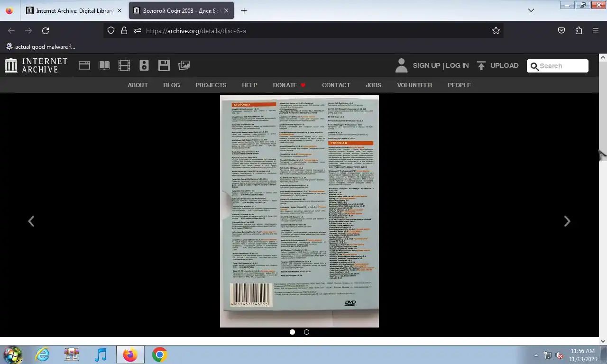The width and height of the screenshot is (607, 364).
Task: Open the taskbar clock and date
Action: click(x=583, y=355)
